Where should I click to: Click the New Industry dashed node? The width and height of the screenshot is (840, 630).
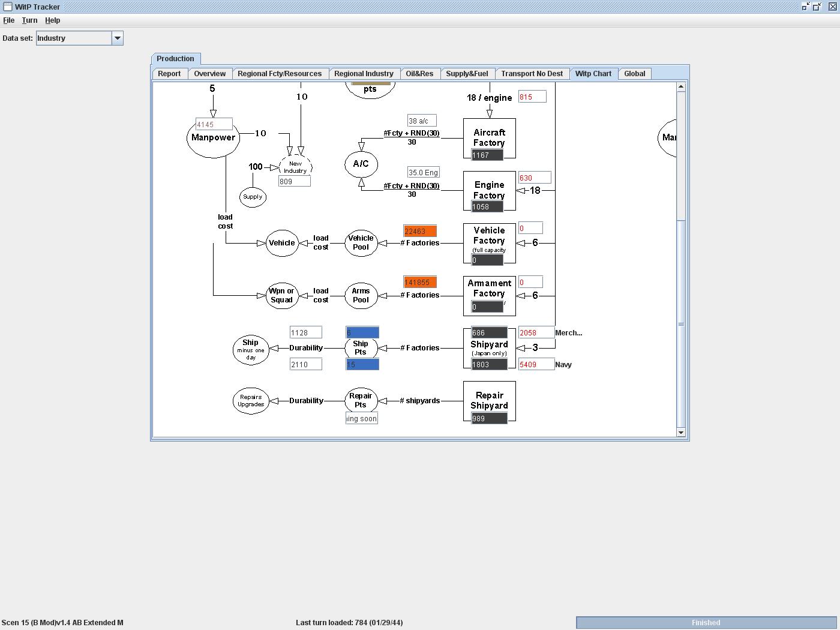(x=295, y=166)
